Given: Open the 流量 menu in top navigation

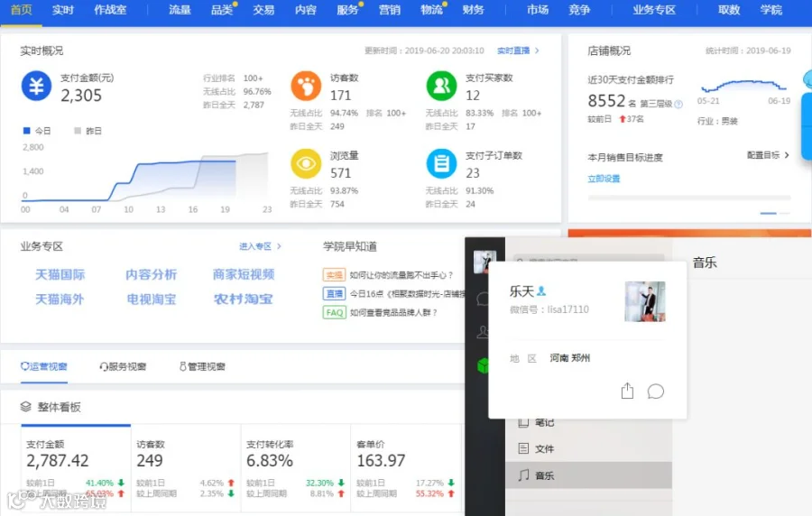Looking at the screenshot, I should pyautogui.click(x=180, y=10).
